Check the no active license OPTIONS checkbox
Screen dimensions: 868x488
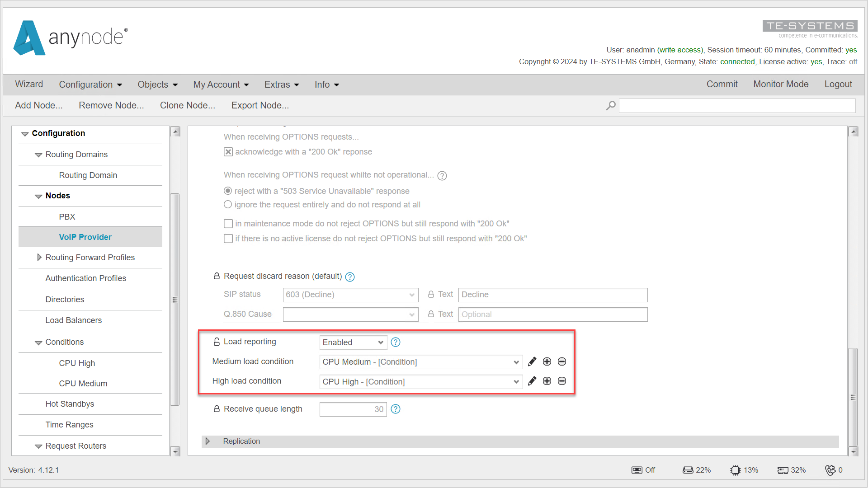pos(228,239)
